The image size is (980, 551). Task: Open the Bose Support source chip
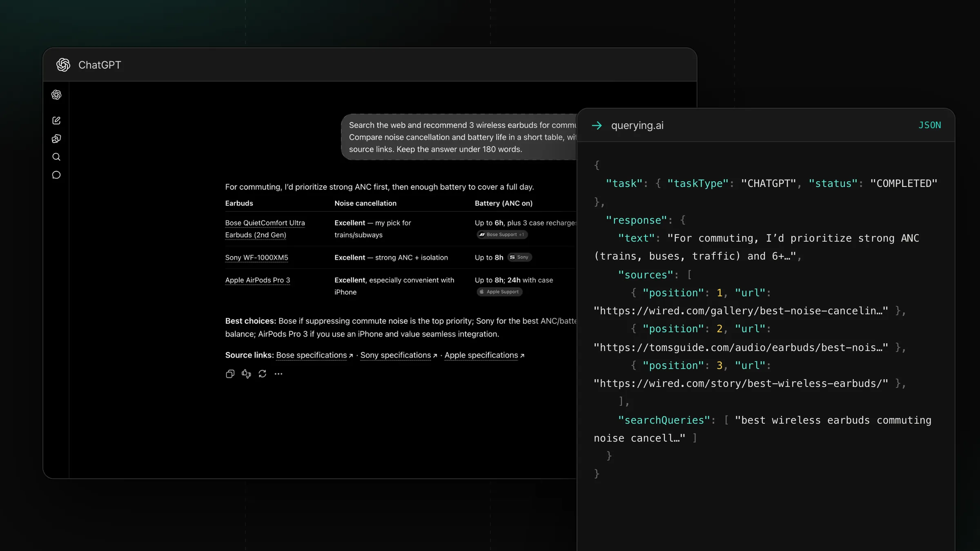click(x=502, y=235)
